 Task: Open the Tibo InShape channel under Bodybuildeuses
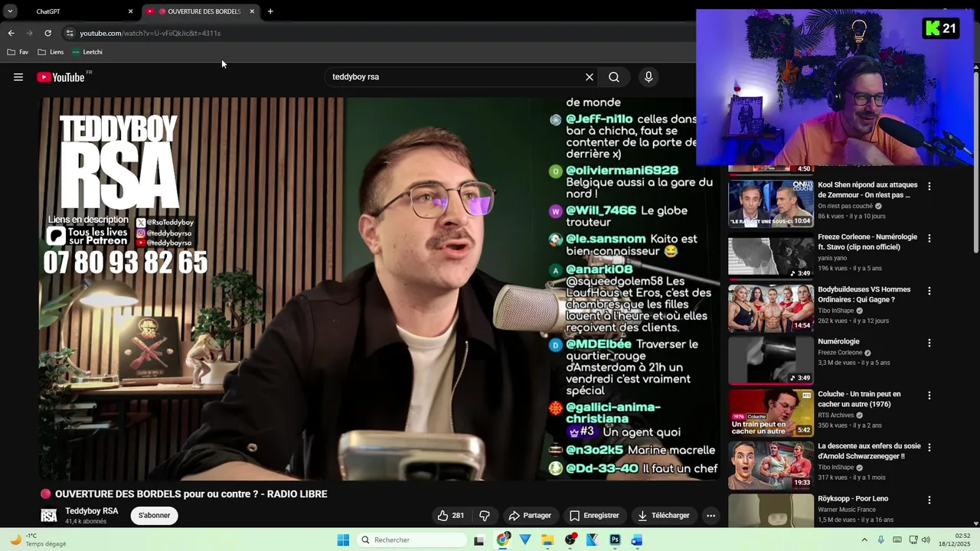pos(837,311)
